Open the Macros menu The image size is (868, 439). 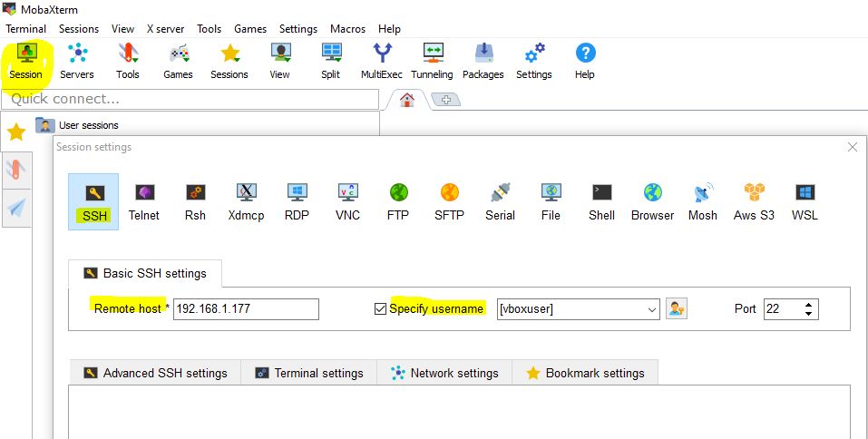347,29
